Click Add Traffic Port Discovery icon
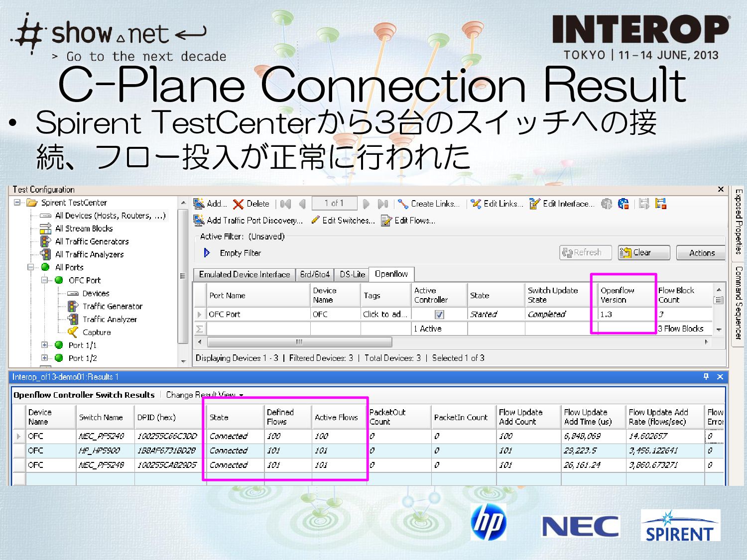 point(199,220)
